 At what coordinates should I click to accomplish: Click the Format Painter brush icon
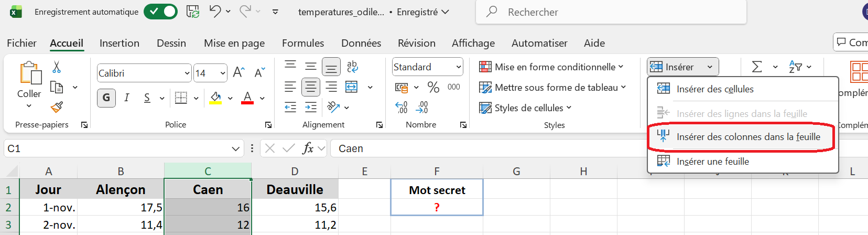pos(57,107)
